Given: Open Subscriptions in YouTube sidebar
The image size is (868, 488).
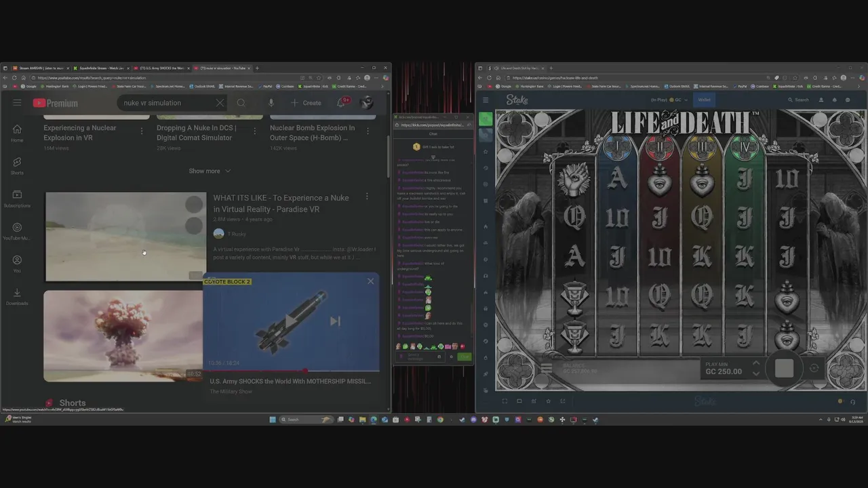Looking at the screenshot, I should 17,199.
